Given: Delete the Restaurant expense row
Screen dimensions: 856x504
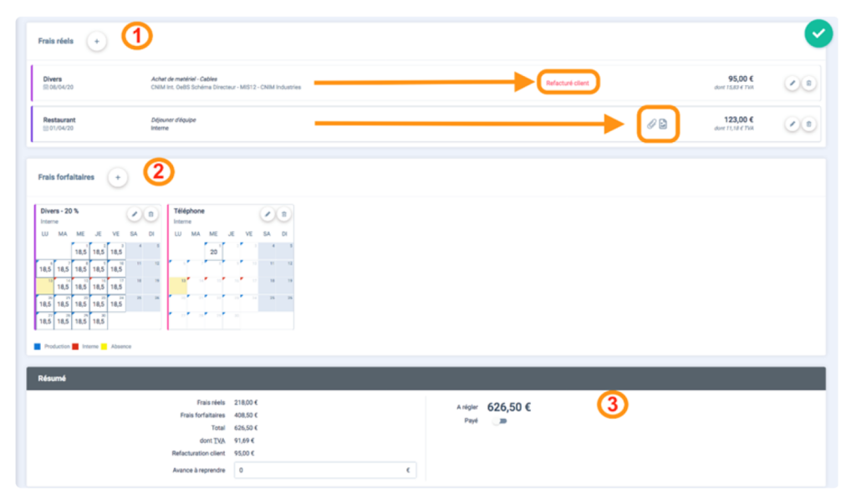Looking at the screenshot, I should tap(808, 124).
